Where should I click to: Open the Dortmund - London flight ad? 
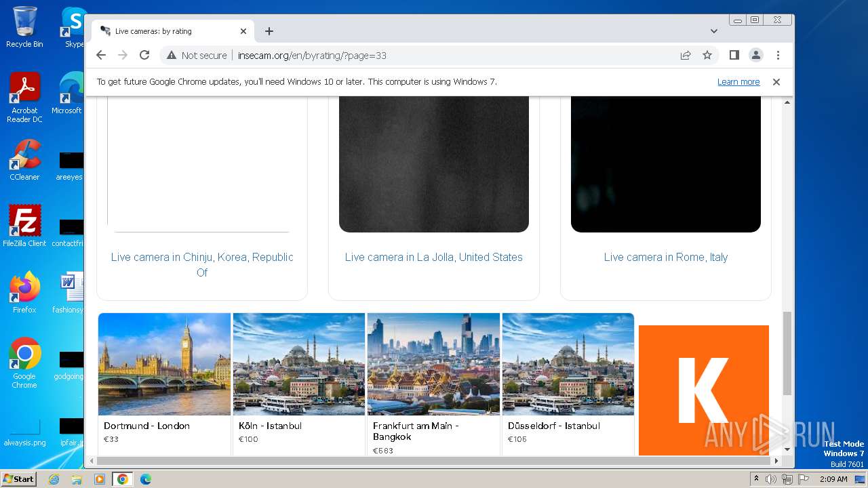pyautogui.click(x=164, y=383)
